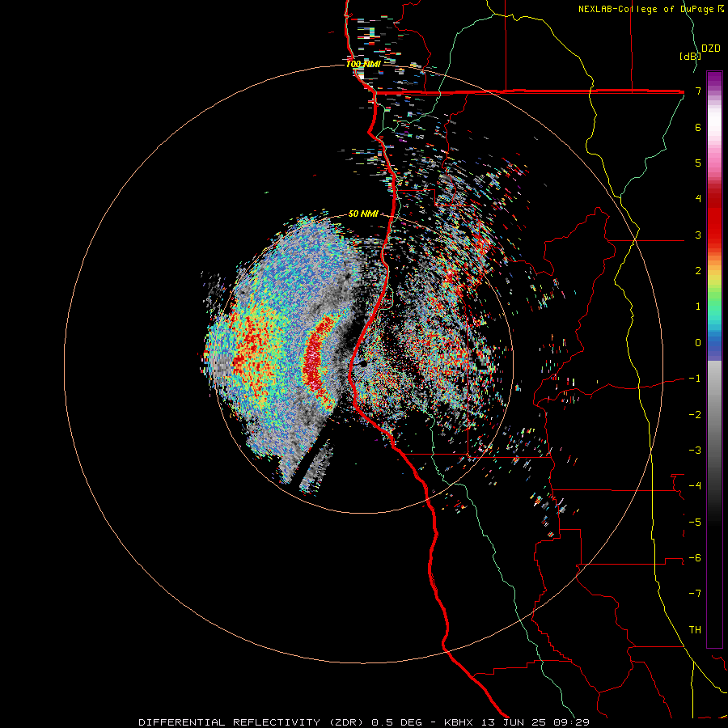
Task: Click the ZDR color scale bar
Action: (x=714, y=359)
